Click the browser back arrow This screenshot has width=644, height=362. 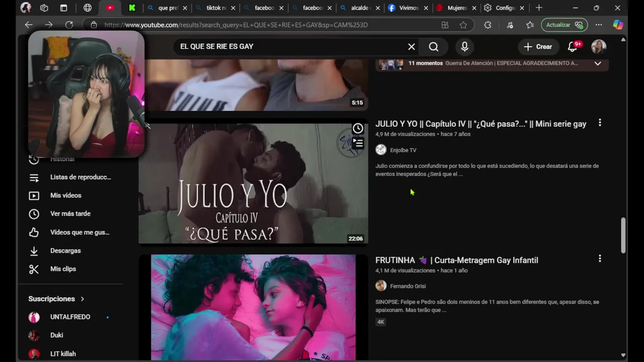coord(29,25)
